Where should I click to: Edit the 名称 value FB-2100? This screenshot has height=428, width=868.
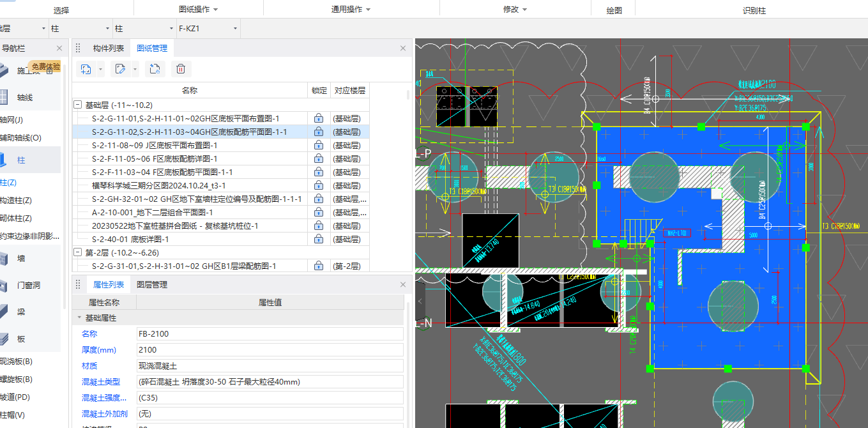tap(270, 333)
